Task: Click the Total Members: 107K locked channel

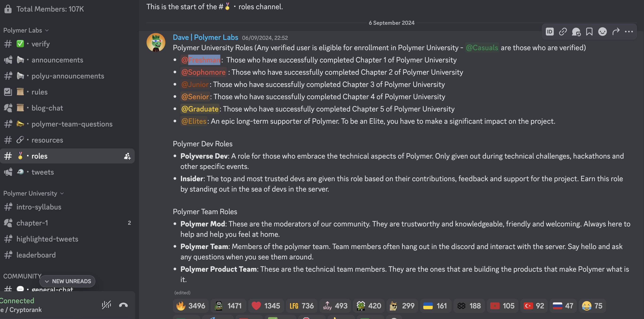Action: click(x=67, y=9)
